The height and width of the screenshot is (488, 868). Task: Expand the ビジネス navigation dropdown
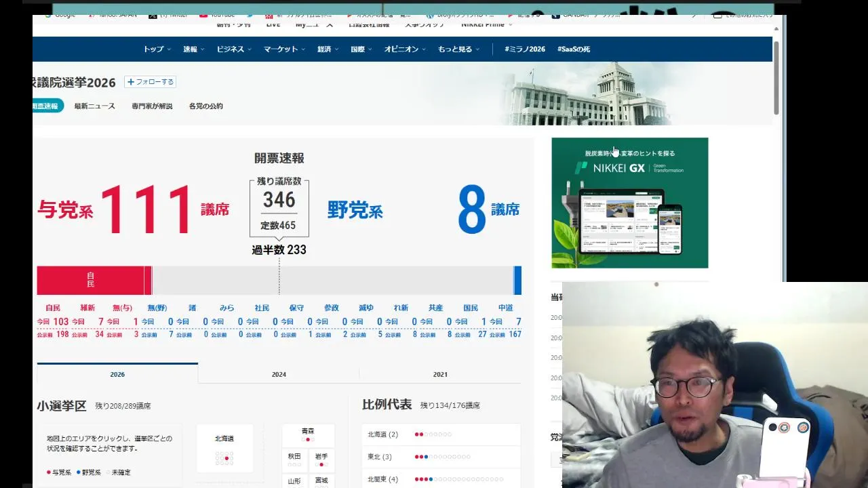pos(234,49)
